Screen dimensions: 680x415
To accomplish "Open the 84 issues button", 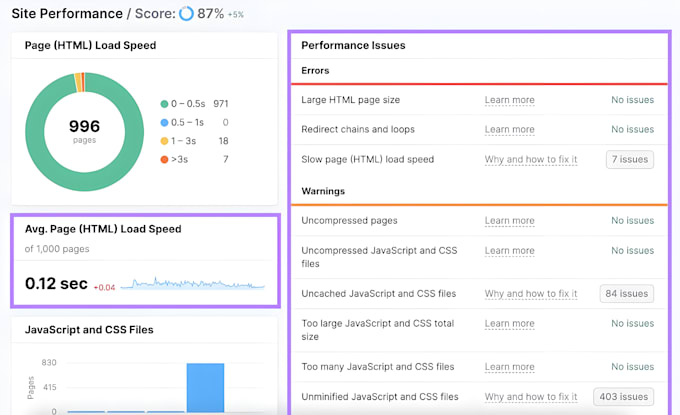I will pyautogui.click(x=627, y=294).
